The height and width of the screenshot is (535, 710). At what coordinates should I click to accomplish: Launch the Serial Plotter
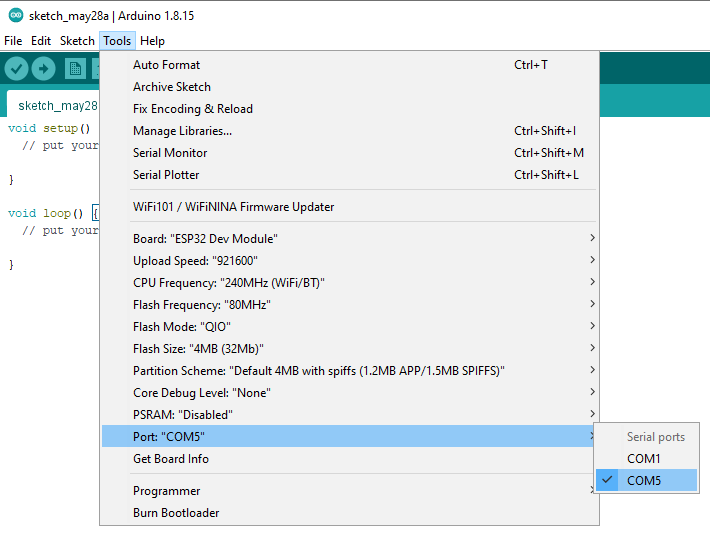coord(350,175)
